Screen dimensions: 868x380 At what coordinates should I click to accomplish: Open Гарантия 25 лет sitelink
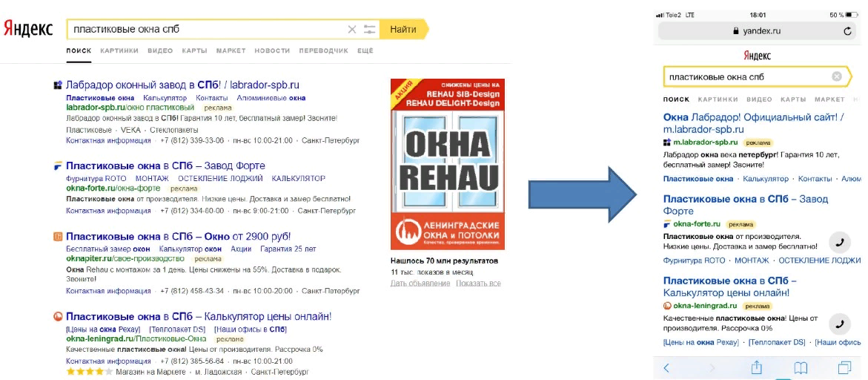pos(288,249)
